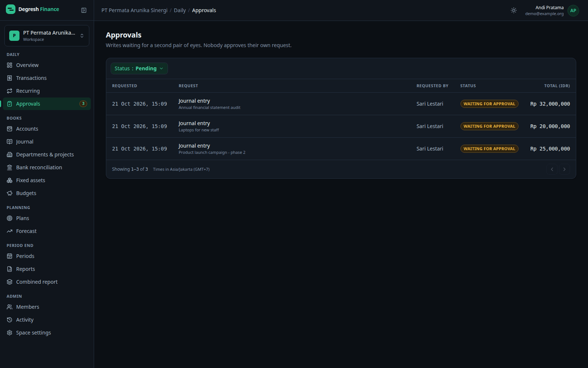This screenshot has width=588, height=368.
Task: Click the Requested column header
Action: (125, 86)
